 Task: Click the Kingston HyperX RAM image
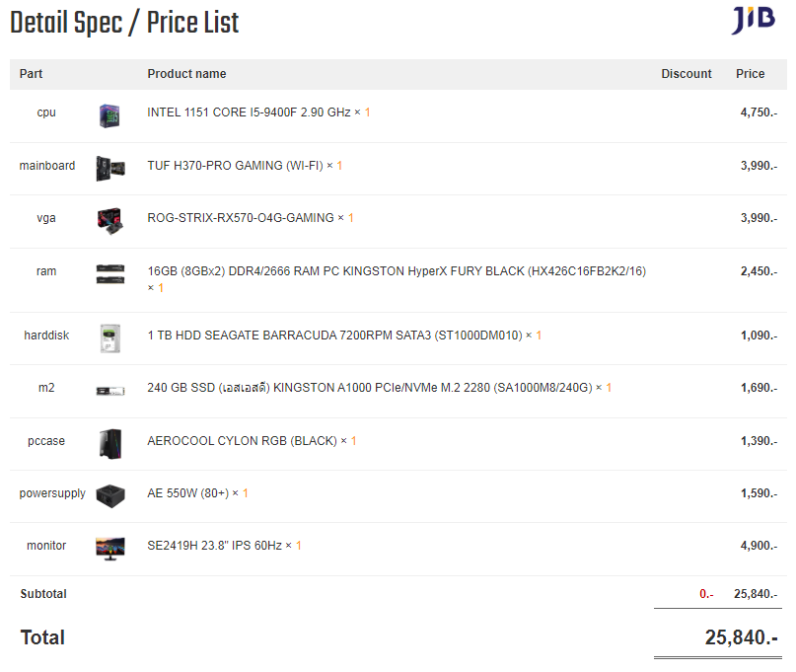[x=109, y=273]
